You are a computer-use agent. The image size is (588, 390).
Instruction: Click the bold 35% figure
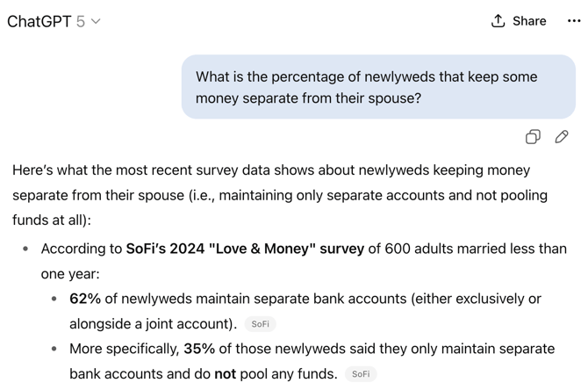199,349
